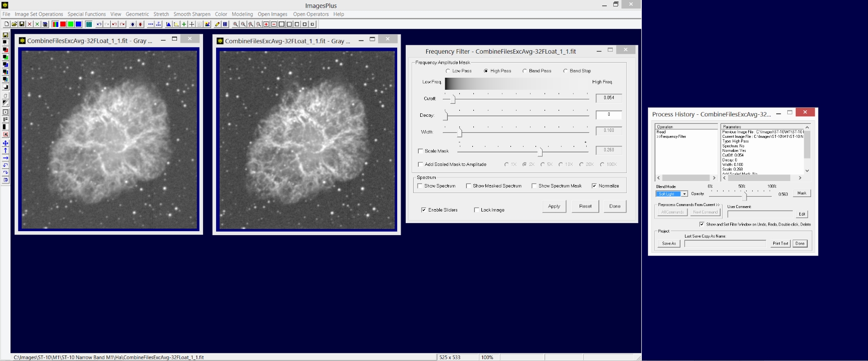
Task: Select the green channel toolbar icon
Action: (x=71, y=24)
